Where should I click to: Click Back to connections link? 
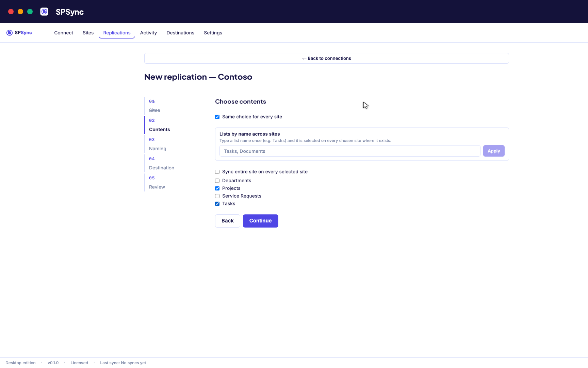(x=327, y=58)
